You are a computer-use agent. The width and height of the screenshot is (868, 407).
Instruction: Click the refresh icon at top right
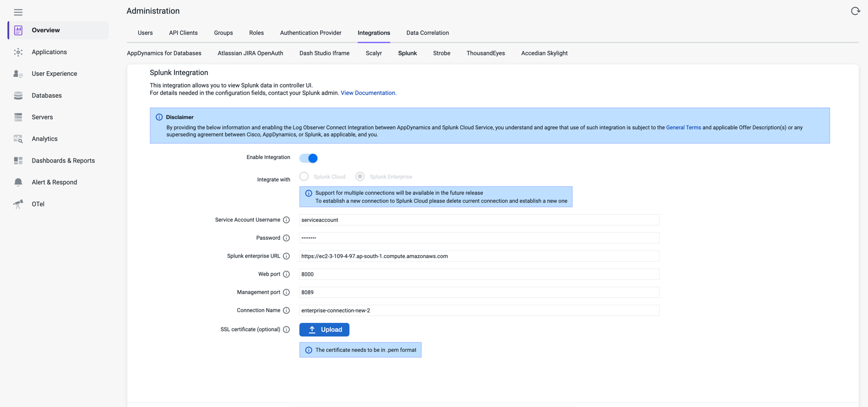[855, 11]
